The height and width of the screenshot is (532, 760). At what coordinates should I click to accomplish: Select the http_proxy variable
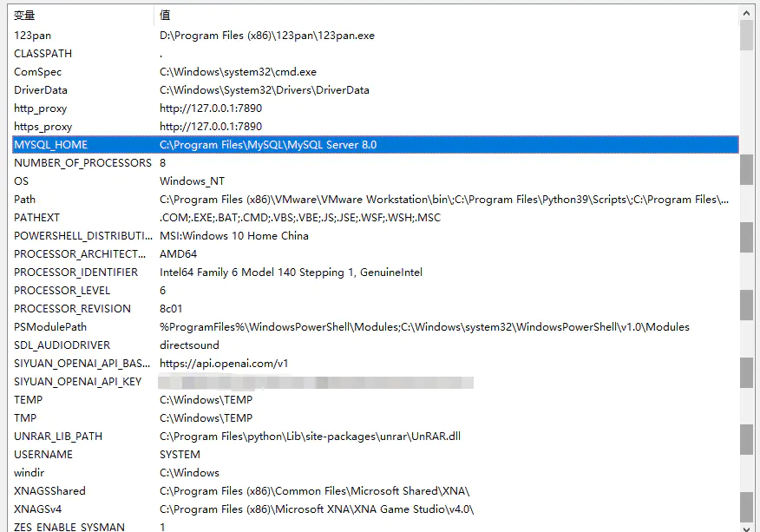[375, 108]
